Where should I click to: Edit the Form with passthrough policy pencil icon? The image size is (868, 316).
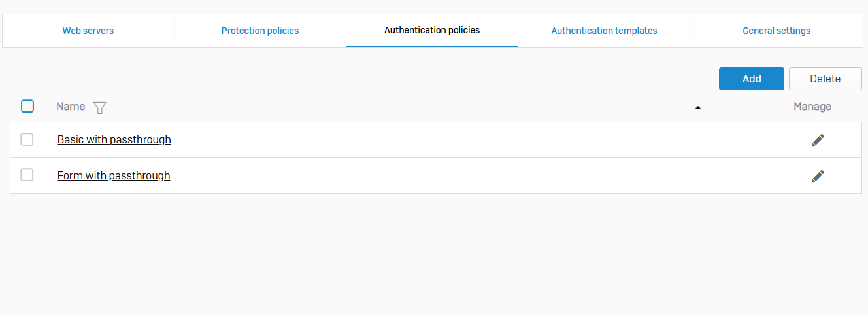(818, 175)
